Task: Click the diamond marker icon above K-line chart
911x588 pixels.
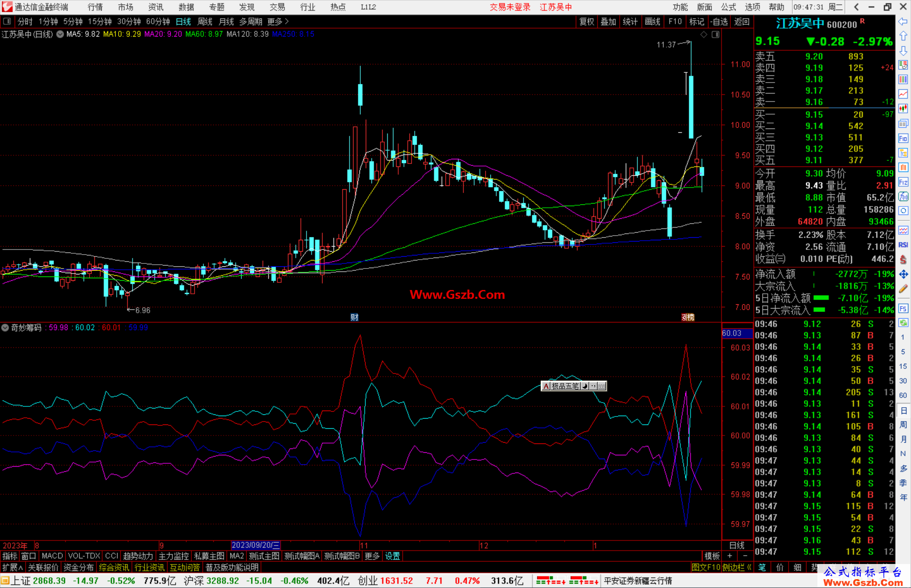Action: (x=703, y=35)
